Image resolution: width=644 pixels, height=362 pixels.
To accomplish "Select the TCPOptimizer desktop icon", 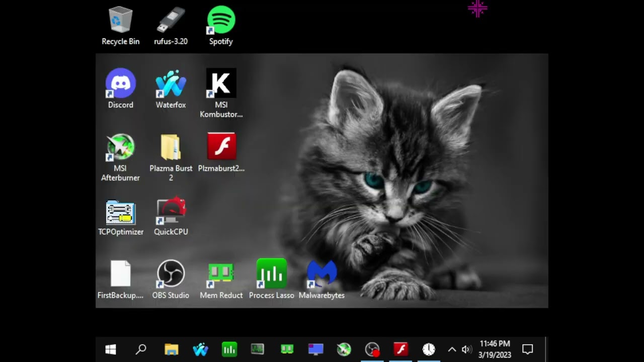I will [x=121, y=217].
